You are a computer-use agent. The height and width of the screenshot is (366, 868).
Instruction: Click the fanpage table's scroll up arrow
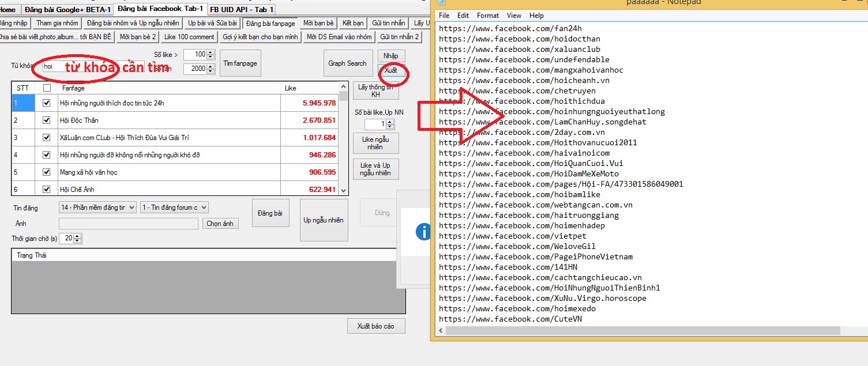tap(344, 86)
